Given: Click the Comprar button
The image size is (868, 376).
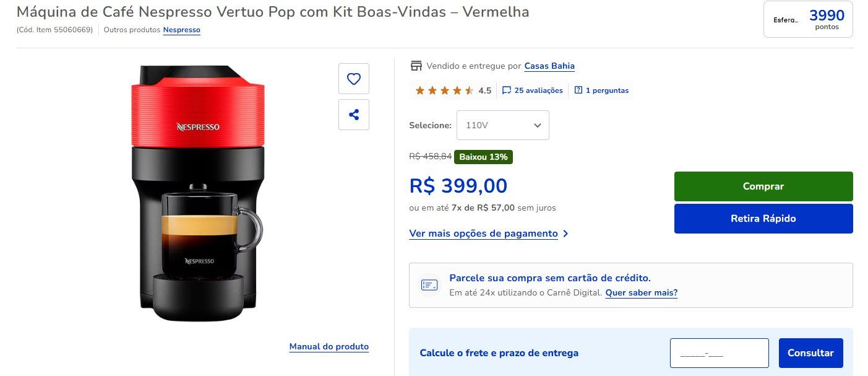Looking at the screenshot, I should (763, 186).
